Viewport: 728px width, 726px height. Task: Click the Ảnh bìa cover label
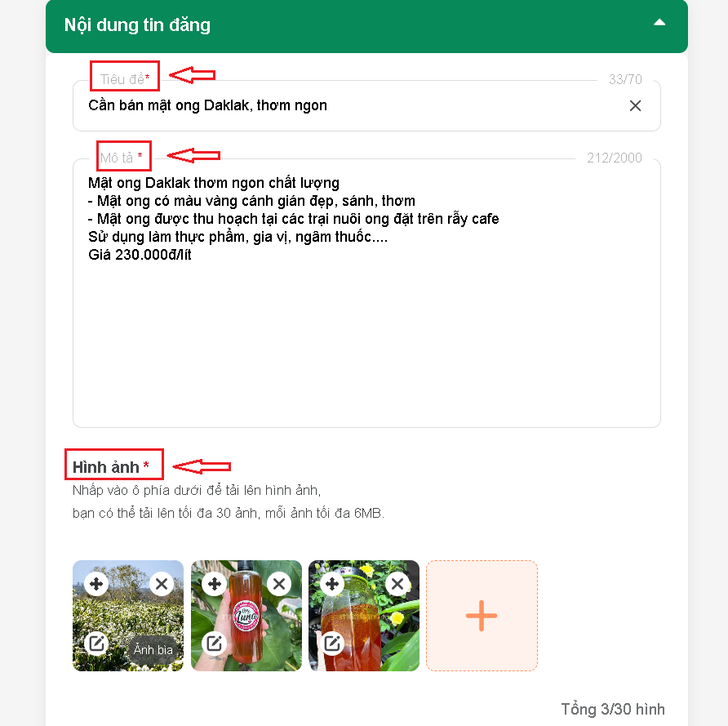pyautogui.click(x=153, y=649)
